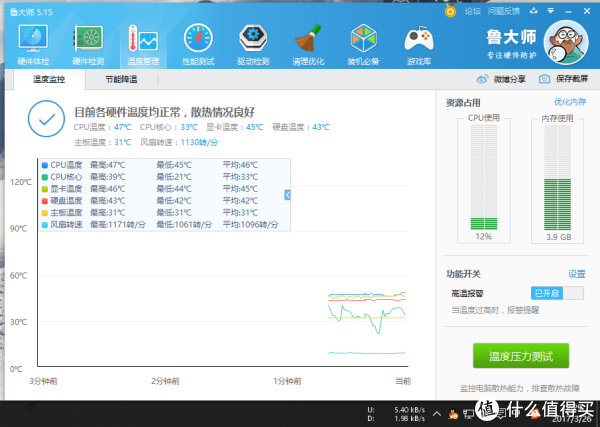The image size is (600, 427).
Task: Open 游戏库 gamepad icon
Action: coord(419,39)
